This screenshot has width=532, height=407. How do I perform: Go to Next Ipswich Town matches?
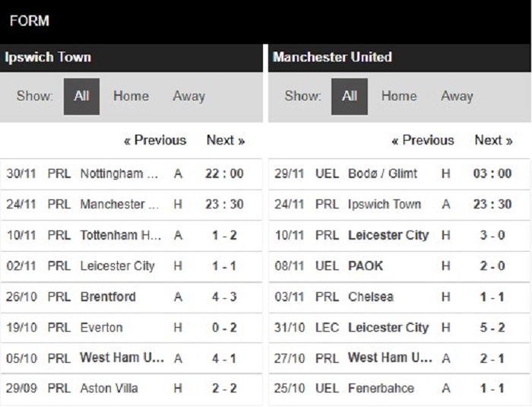pyautogui.click(x=226, y=140)
